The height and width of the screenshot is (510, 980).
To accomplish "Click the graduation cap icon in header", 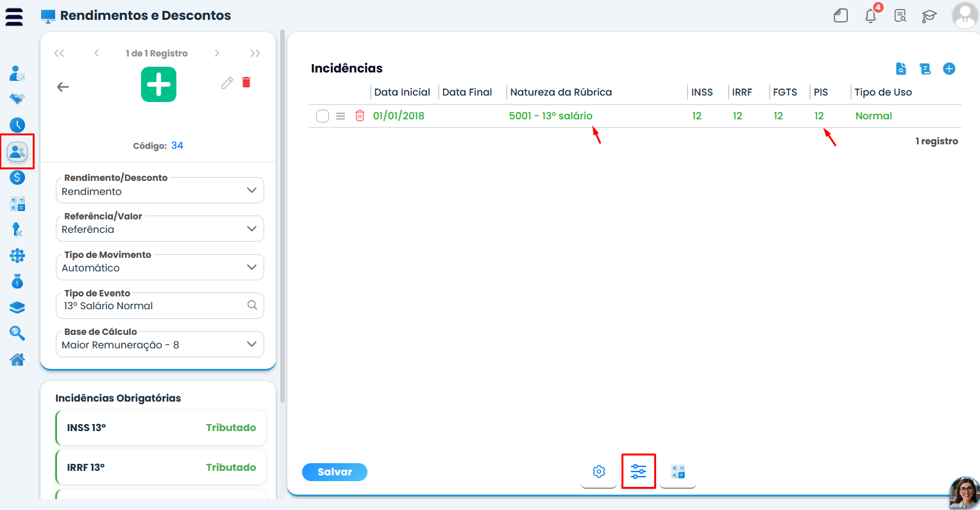I will click(929, 16).
